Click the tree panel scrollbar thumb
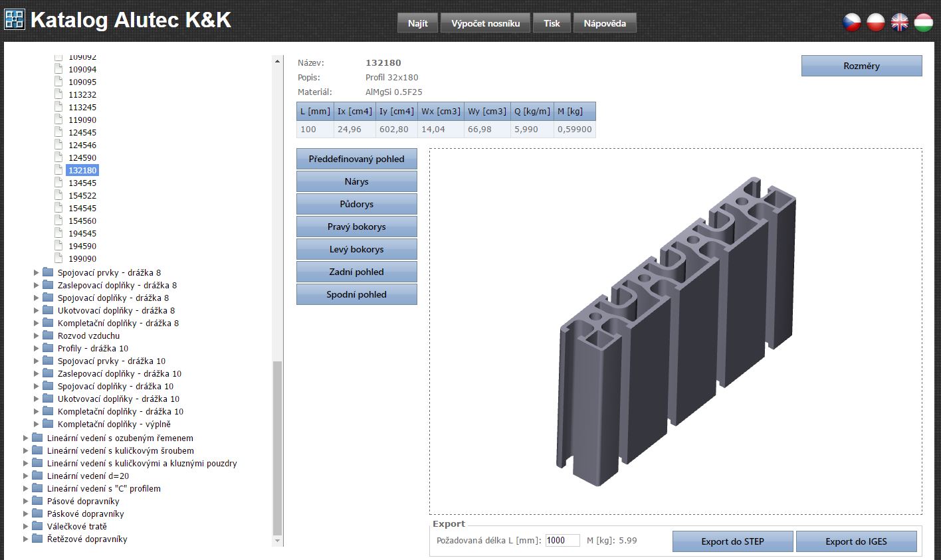Image resolution: width=941 pixels, height=560 pixels. pyautogui.click(x=278, y=448)
